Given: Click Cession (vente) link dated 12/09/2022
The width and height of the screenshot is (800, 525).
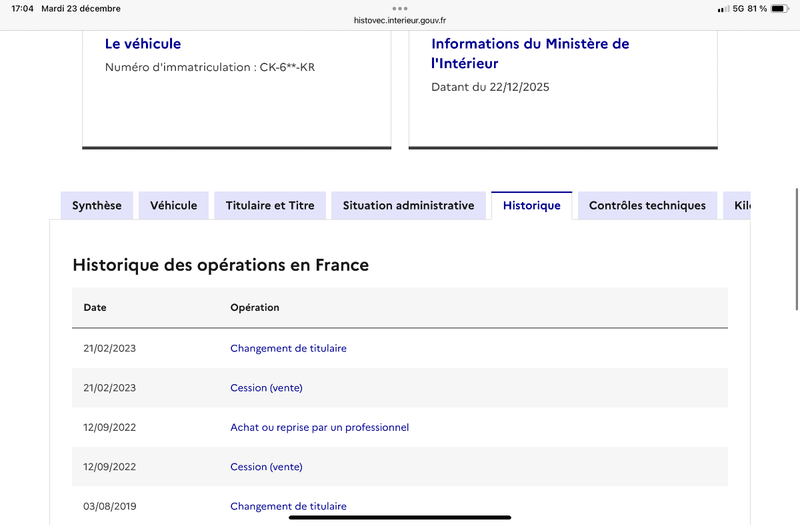Looking at the screenshot, I should (x=266, y=467).
